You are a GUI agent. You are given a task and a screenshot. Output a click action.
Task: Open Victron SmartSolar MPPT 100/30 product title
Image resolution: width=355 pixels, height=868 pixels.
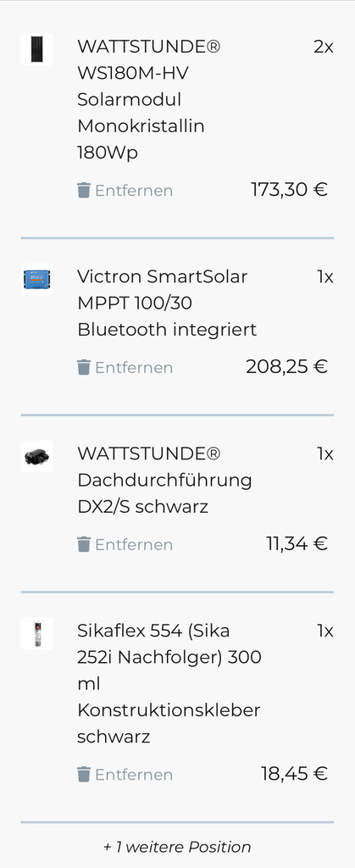167,303
